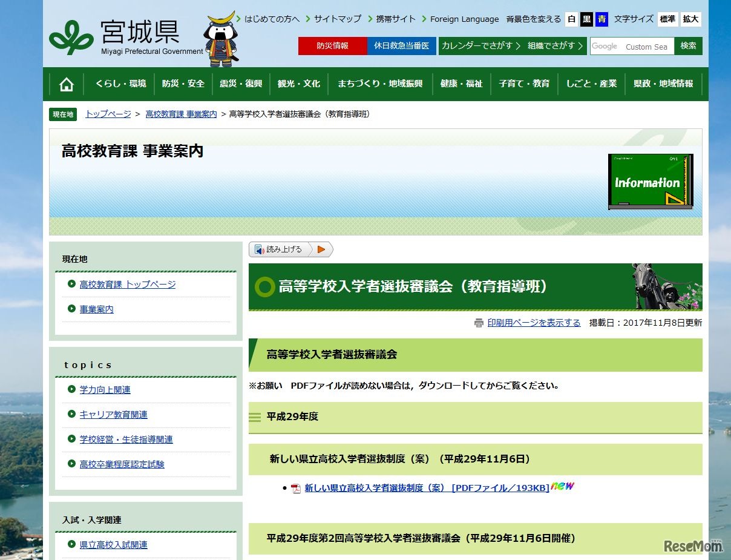Follow the 高校教育課 トップページ sidebar link
Viewport: 731px width, 560px height.
126,284
